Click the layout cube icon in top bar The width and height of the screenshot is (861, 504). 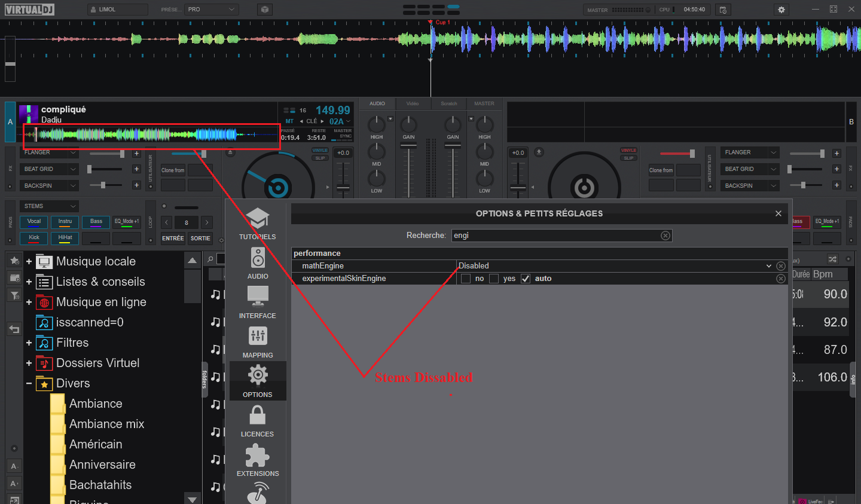tap(265, 10)
